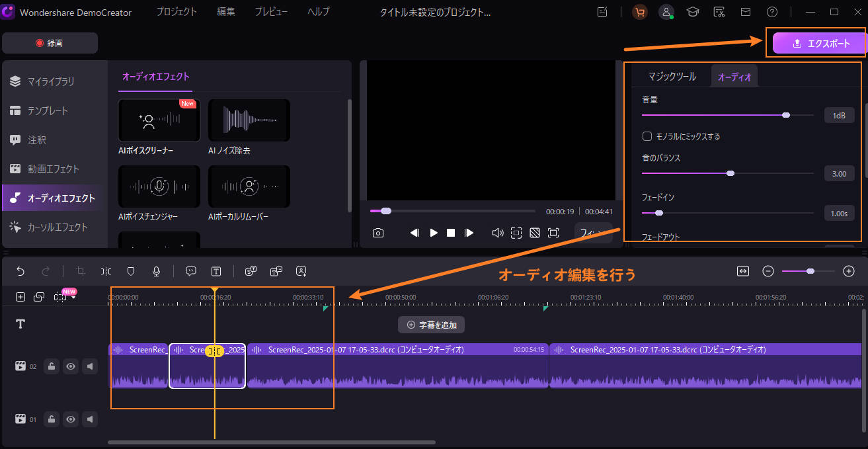
Task: Open the ヘルプ menu
Action: point(318,12)
